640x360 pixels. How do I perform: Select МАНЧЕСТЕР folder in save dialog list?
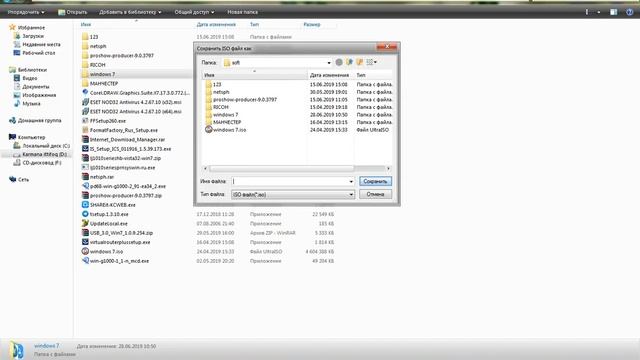[227, 122]
